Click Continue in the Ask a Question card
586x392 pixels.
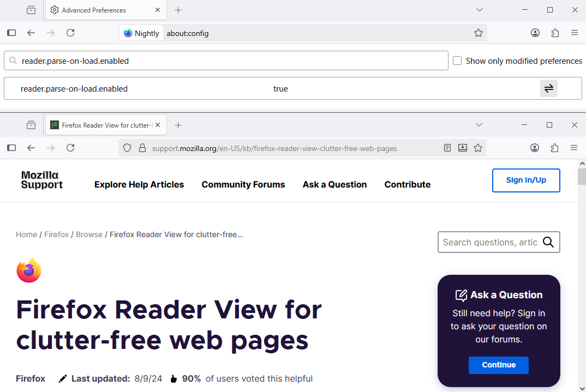(x=499, y=365)
